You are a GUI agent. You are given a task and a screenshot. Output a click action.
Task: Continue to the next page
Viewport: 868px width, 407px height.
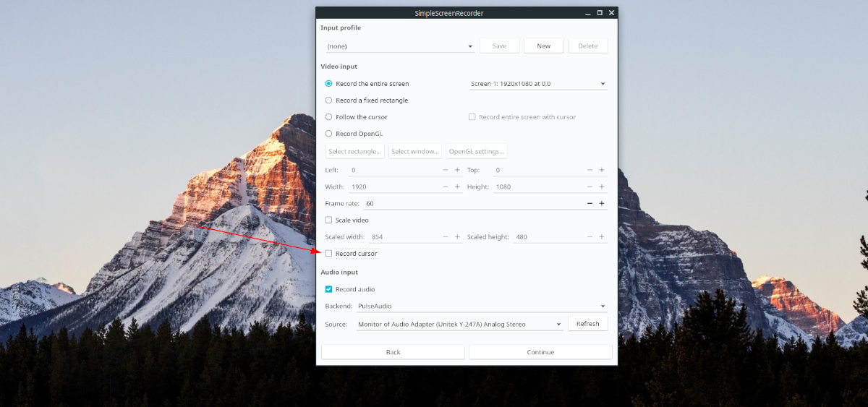pyautogui.click(x=540, y=352)
